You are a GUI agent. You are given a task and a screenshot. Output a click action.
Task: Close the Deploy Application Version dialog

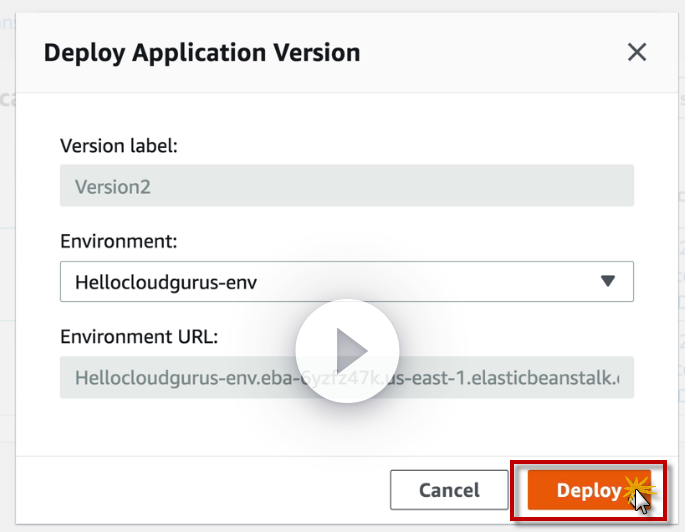pos(637,53)
